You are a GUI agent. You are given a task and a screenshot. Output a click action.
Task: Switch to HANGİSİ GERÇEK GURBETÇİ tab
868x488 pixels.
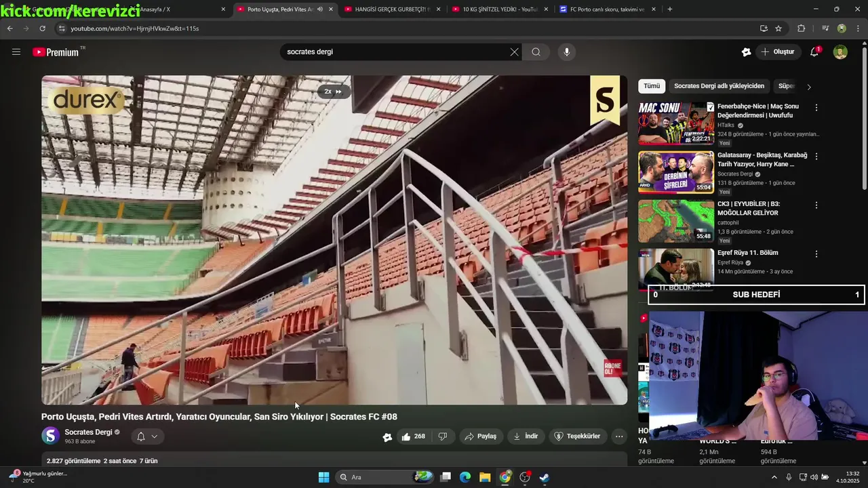pos(392,9)
